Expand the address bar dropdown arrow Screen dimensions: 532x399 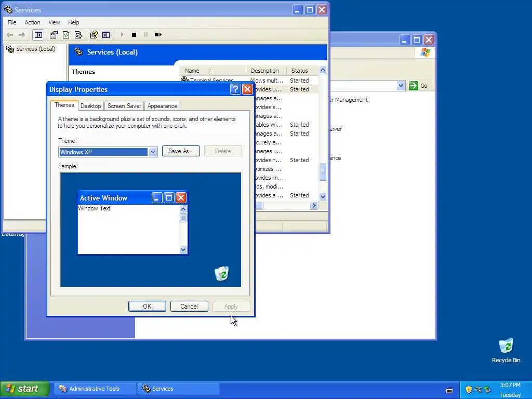[x=401, y=86]
